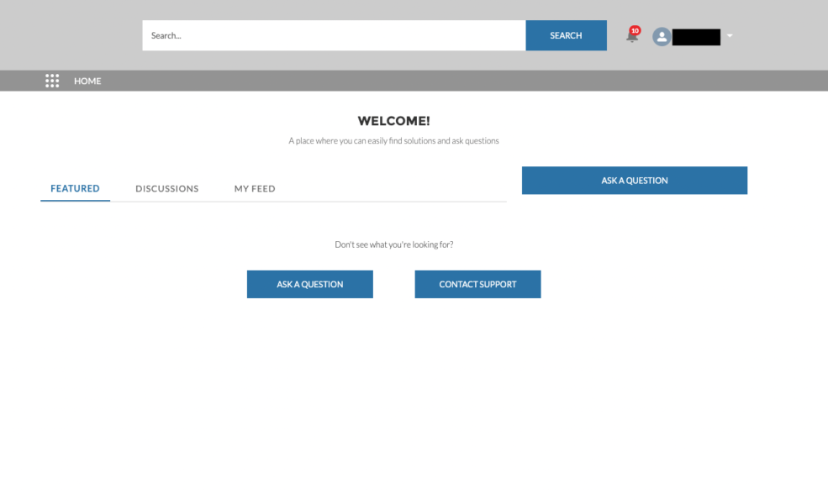
Task: Click the blue SEARCH button
Action: [566, 35]
